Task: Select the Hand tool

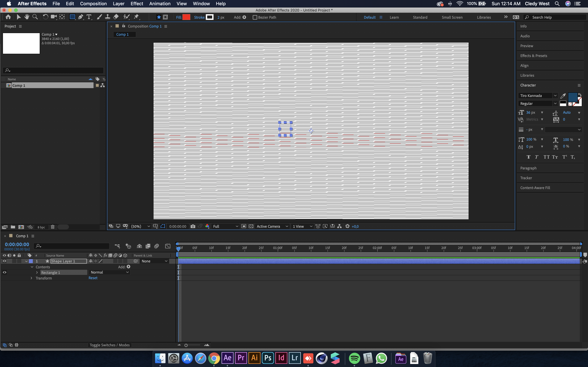Action: pos(27,17)
